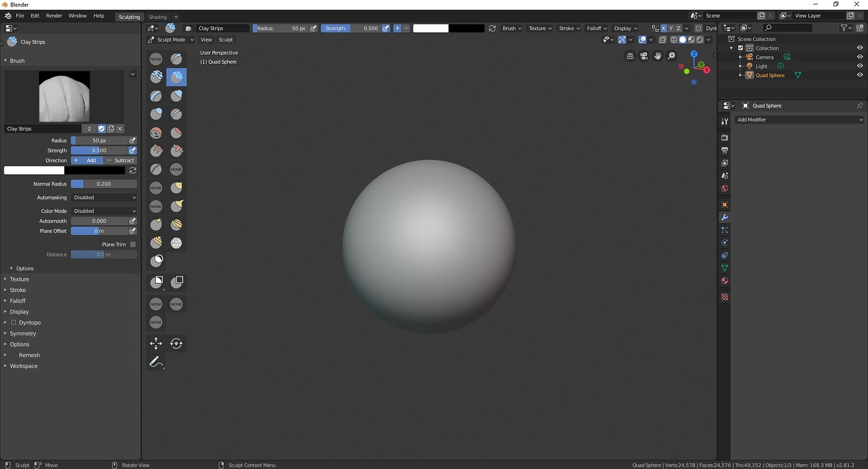Open the Object Data mesh properties tab
Screen dimensions: 868x469
pos(725,268)
